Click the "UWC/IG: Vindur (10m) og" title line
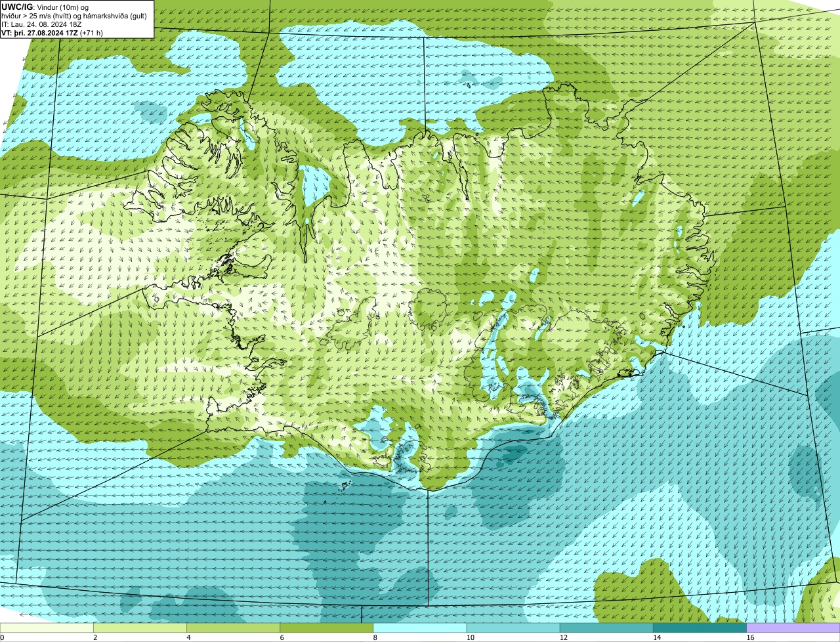Image resolution: width=840 pixels, height=642 pixels. click(x=45, y=7)
